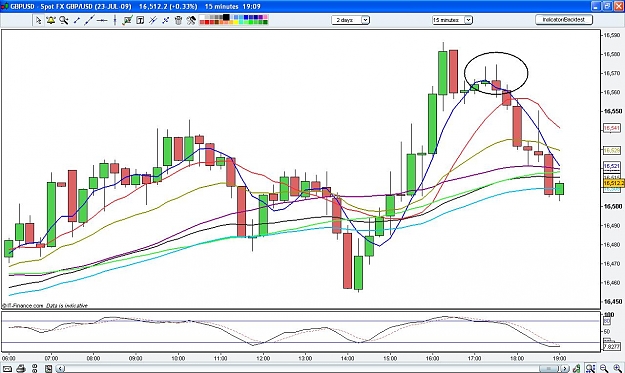
Task: Click the 7.8277 stochastic value label
Action: [611, 346]
